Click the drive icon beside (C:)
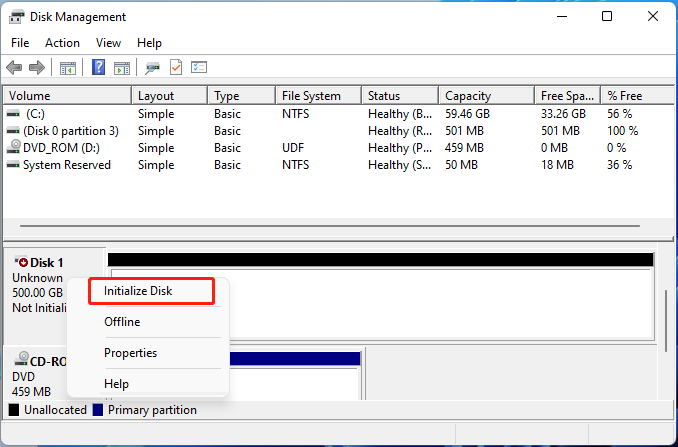The image size is (678, 447). (13, 114)
